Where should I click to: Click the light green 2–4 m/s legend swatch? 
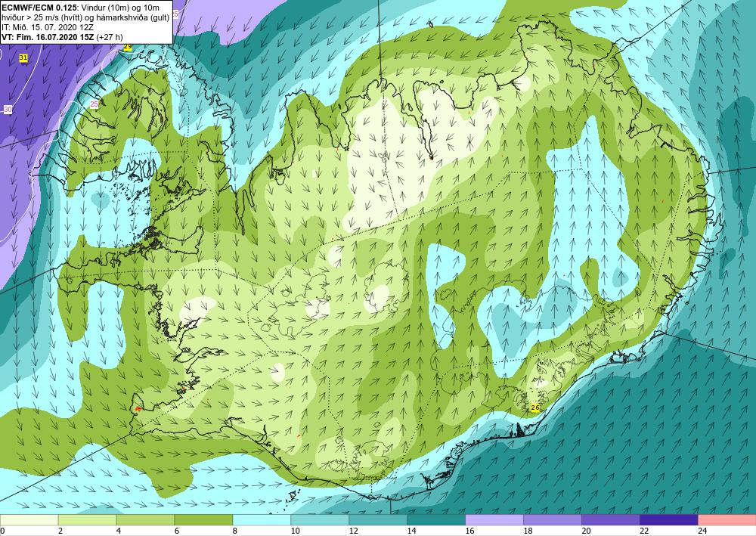coord(87,520)
